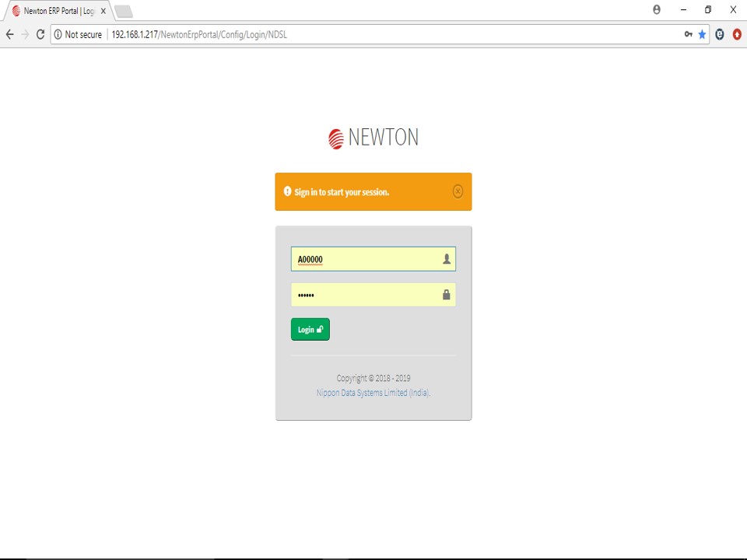Click the URL address bar
This screenshot has width=747, height=560.
[x=380, y=34]
